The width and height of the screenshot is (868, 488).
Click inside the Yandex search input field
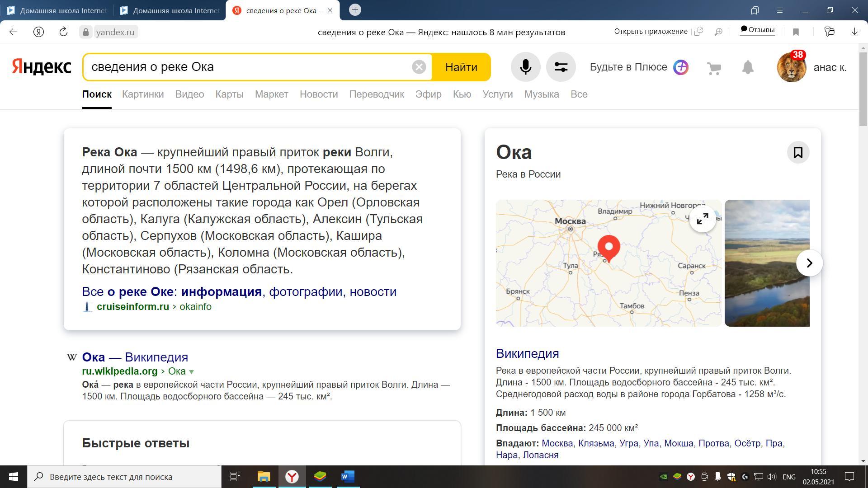tap(249, 67)
